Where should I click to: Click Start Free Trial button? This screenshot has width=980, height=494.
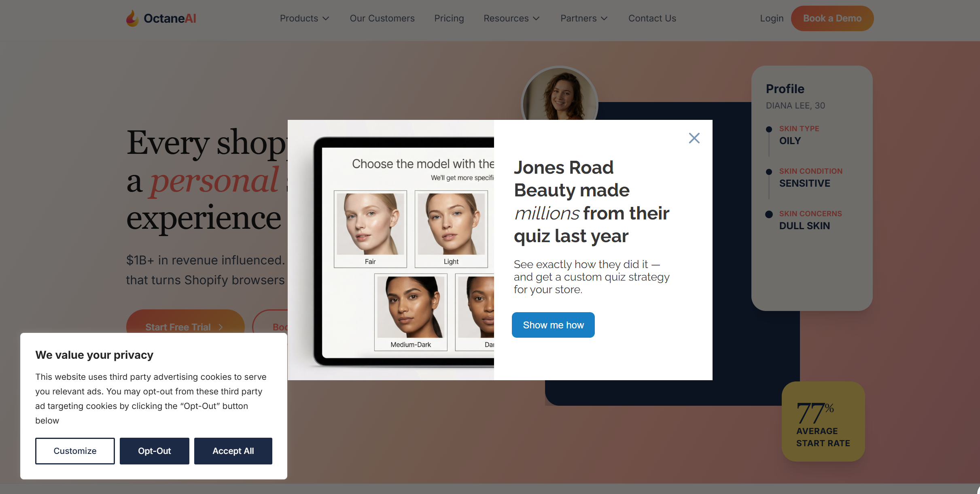tap(185, 322)
